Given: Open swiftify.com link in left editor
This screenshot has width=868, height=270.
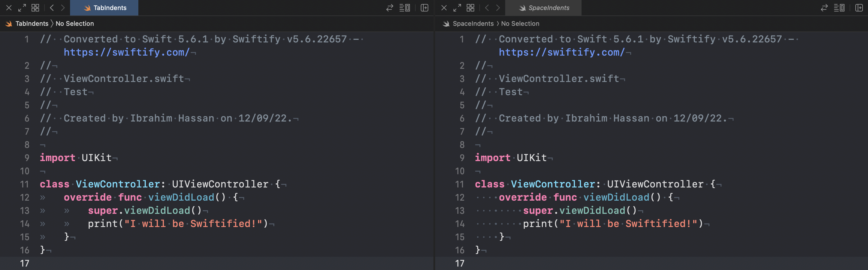Looking at the screenshot, I should click(127, 52).
